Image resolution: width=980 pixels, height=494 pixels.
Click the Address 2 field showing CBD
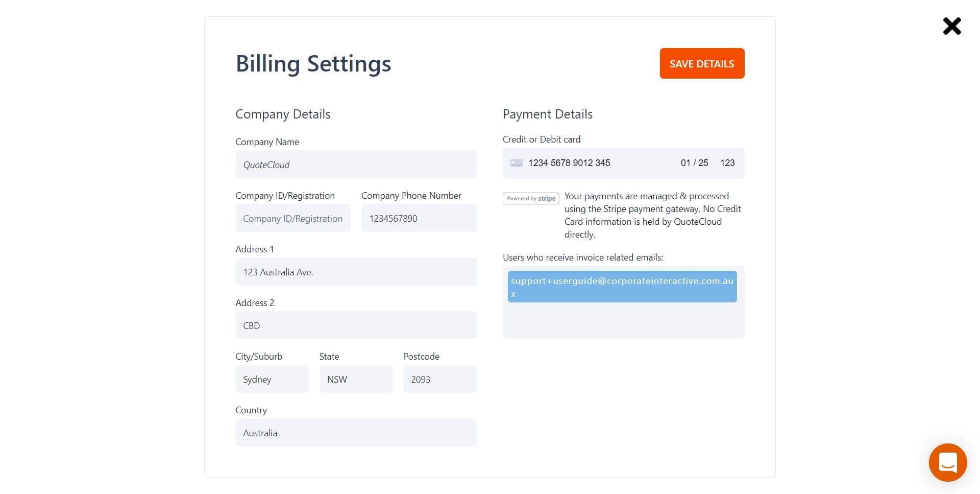(356, 325)
